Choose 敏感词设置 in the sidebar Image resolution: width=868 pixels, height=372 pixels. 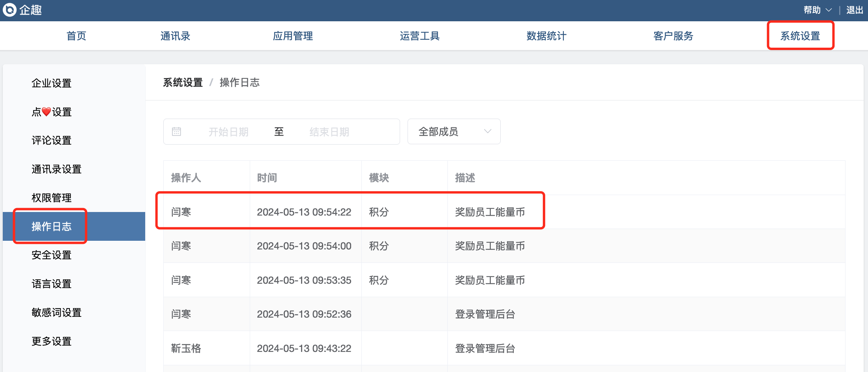[56, 312]
